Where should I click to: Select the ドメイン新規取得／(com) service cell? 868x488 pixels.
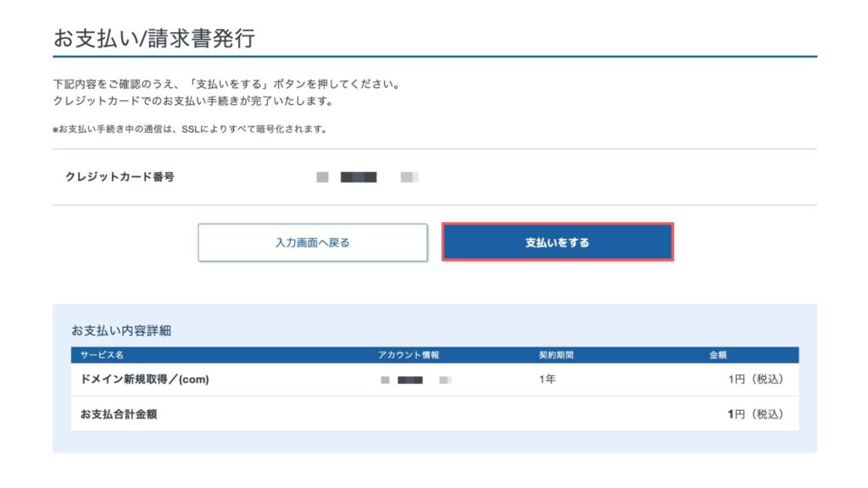(x=144, y=380)
